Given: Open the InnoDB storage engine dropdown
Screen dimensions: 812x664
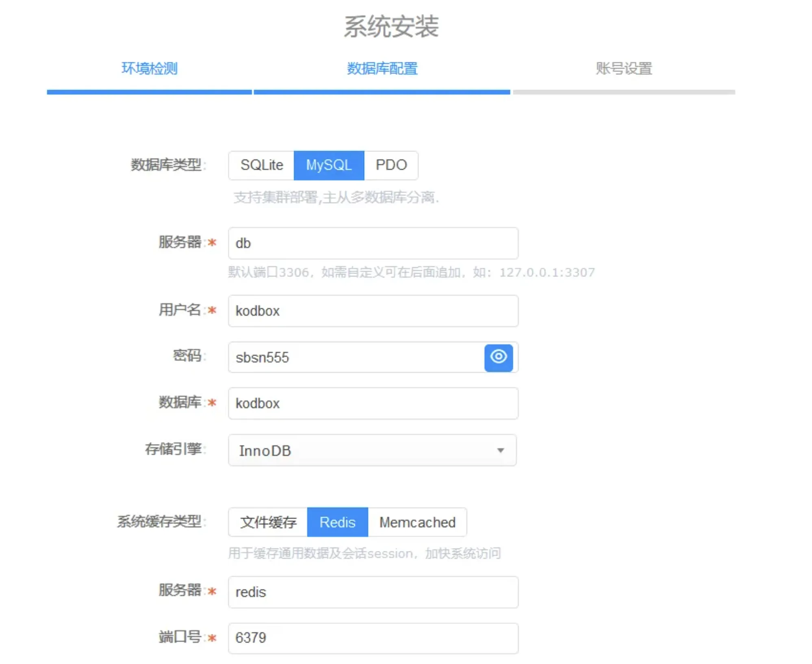Looking at the screenshot, I should pos(366,450).
